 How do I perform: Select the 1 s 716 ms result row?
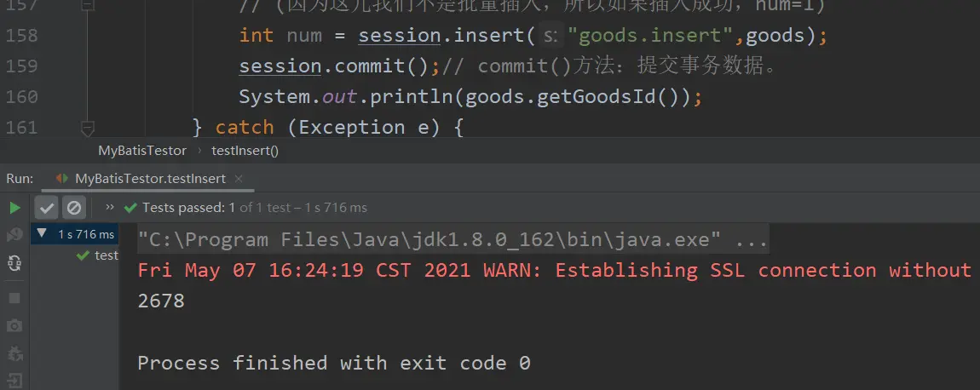point(74,234)
